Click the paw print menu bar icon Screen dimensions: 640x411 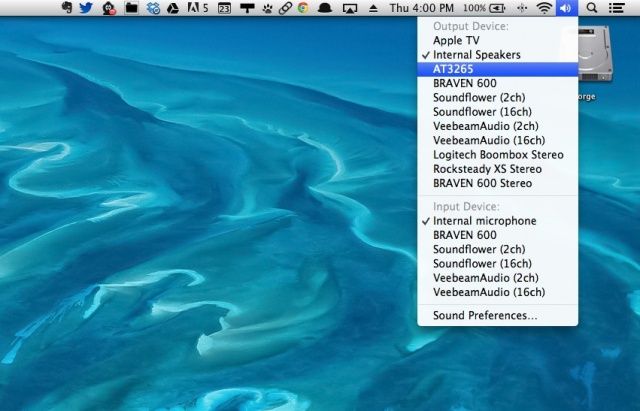(x=267, y=8)
